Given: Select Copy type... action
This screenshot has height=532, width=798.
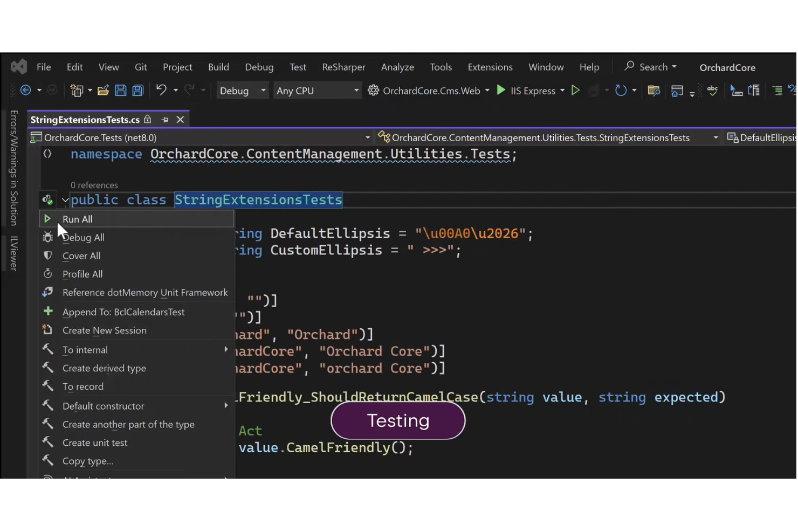Looking at the screenshot, I should (136, 461).
